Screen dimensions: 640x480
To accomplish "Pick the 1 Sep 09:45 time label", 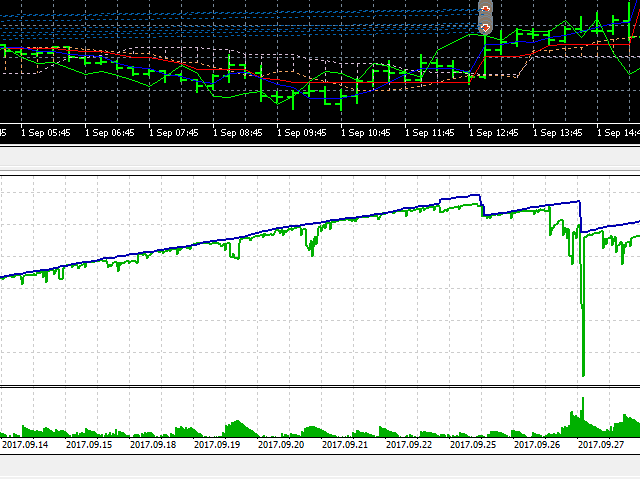I will point(303,132).
